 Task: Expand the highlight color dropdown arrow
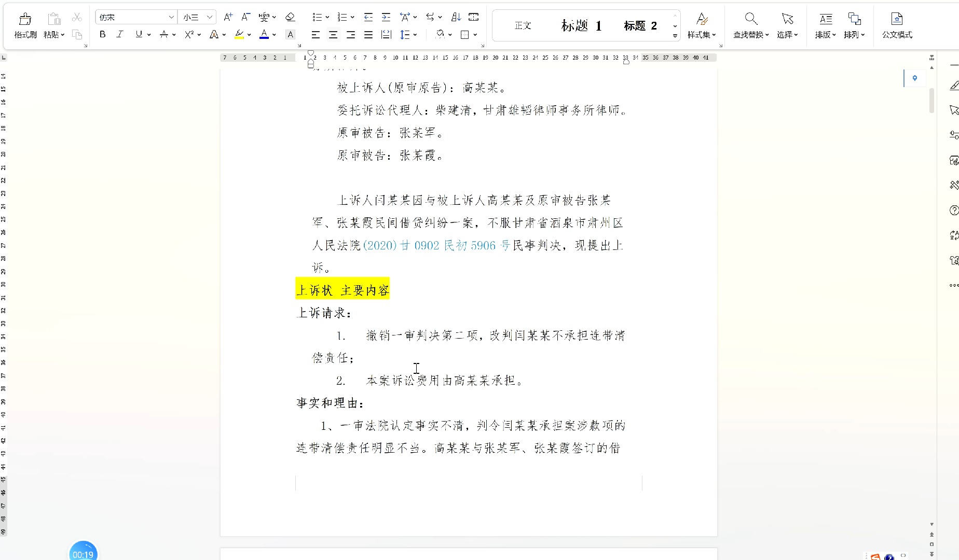click(249, 35)
